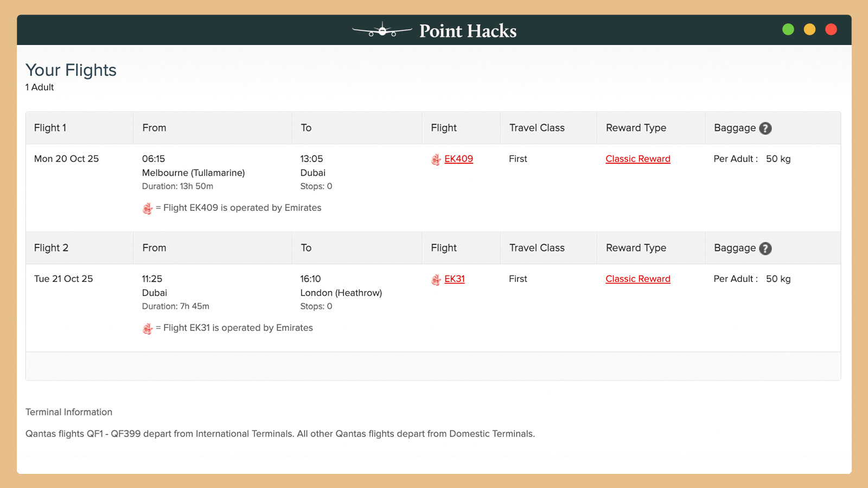Click the 06:15 departure time
This screenshot has height=488, width=868.
click(x=154, y=159)
